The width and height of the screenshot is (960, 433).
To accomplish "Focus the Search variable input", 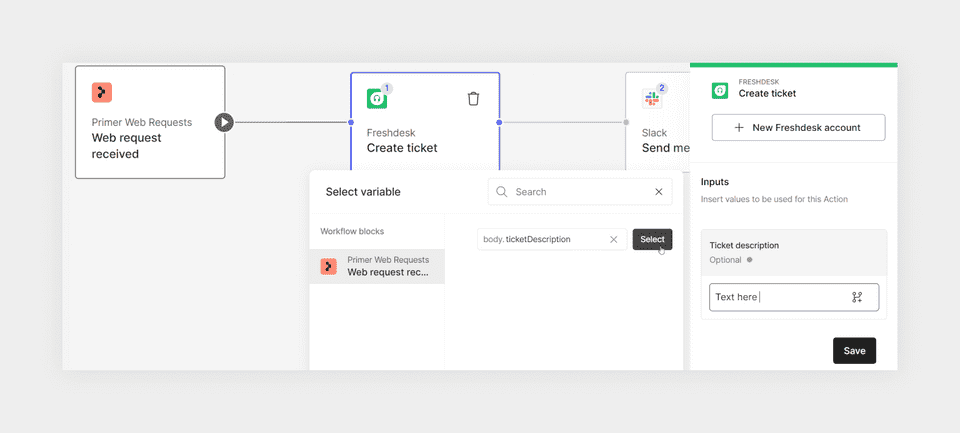I will click(580, 192).
